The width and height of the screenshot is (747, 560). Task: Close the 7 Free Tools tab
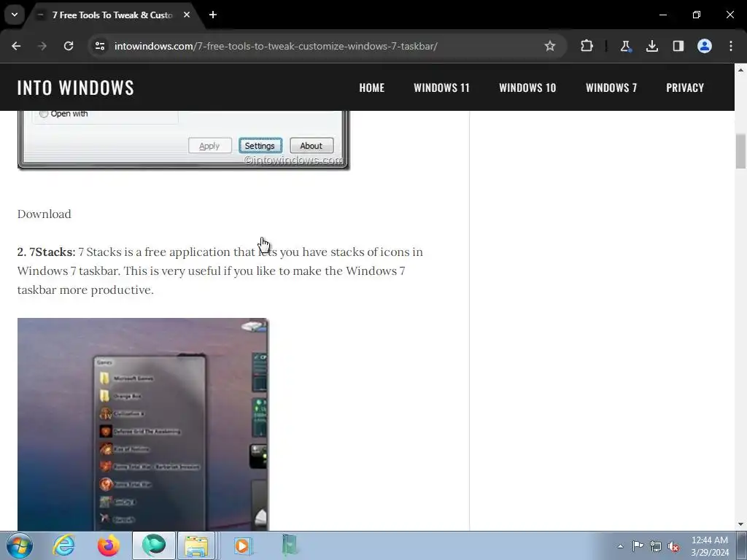pyautogui.click(x=187, y=15)
